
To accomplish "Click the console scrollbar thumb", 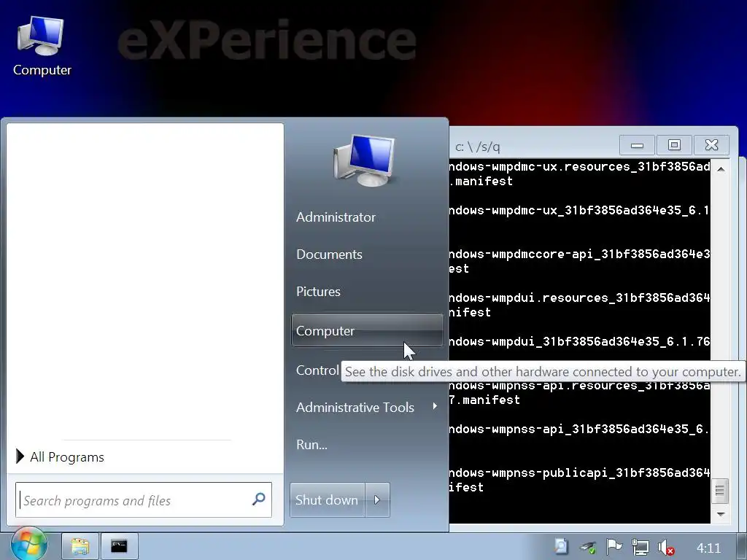I will coord(720,491).
